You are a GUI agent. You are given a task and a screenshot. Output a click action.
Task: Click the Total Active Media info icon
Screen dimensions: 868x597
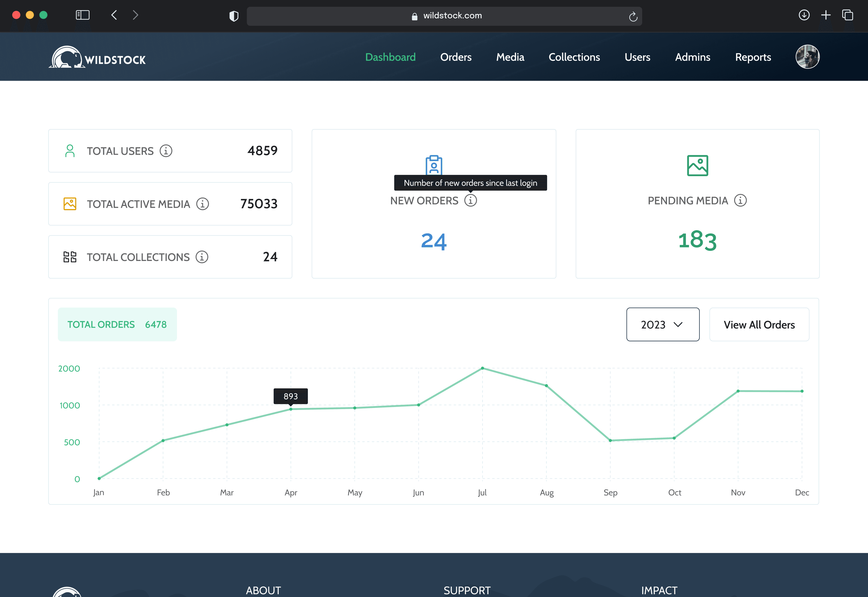203,204
